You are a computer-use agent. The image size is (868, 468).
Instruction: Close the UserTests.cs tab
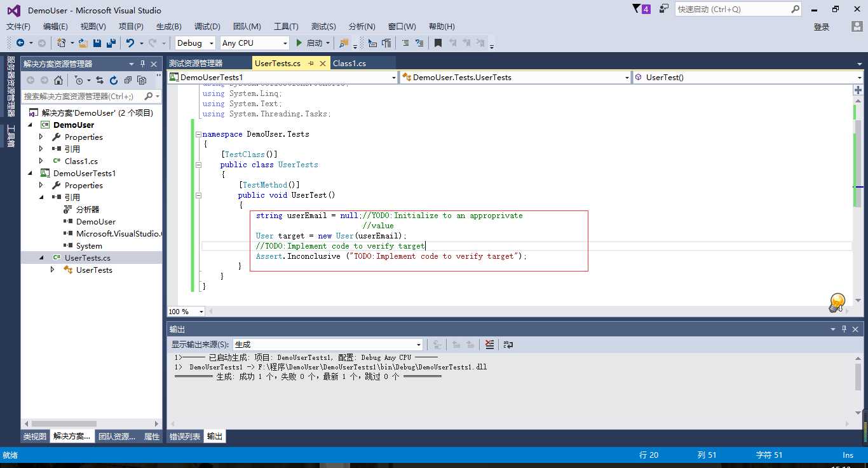[323, 64]
